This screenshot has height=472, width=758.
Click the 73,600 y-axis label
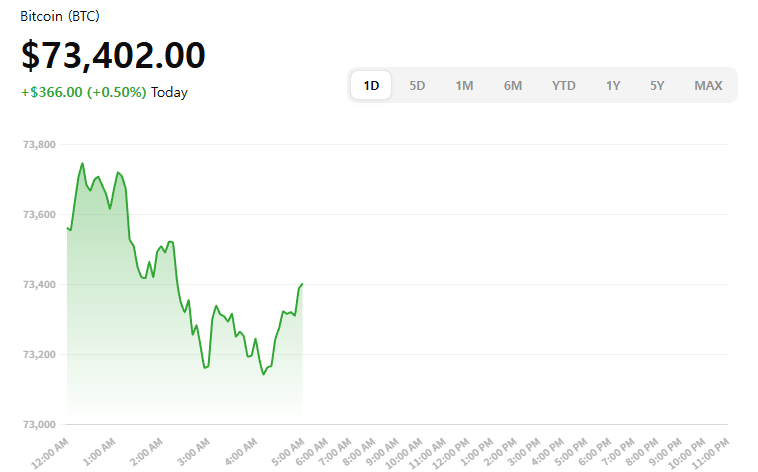pyautogui.click(x=39, y=214)
